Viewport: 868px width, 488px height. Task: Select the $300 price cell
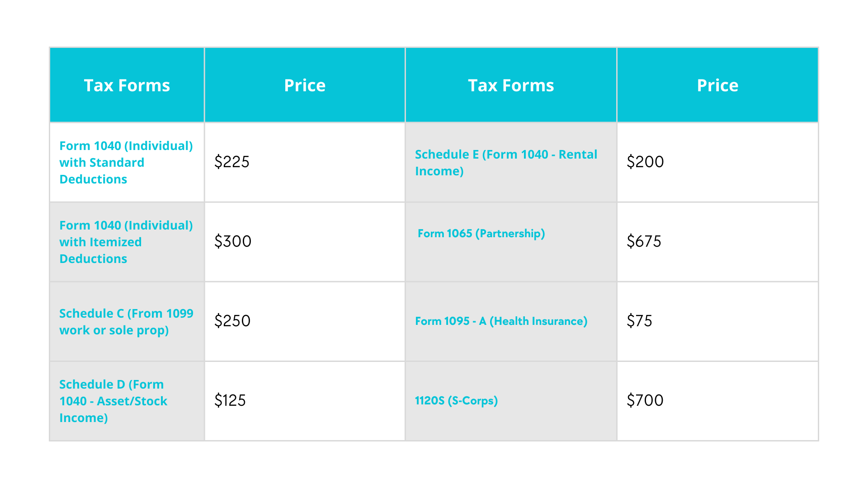point(305,242)
